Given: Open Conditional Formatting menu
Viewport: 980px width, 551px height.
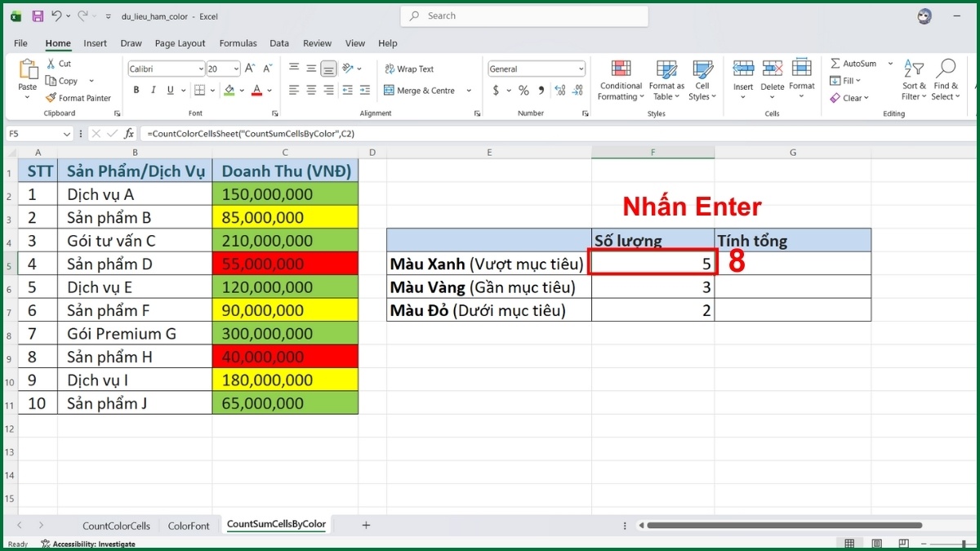Looking at the screenshot, I should tap(621, 82).
